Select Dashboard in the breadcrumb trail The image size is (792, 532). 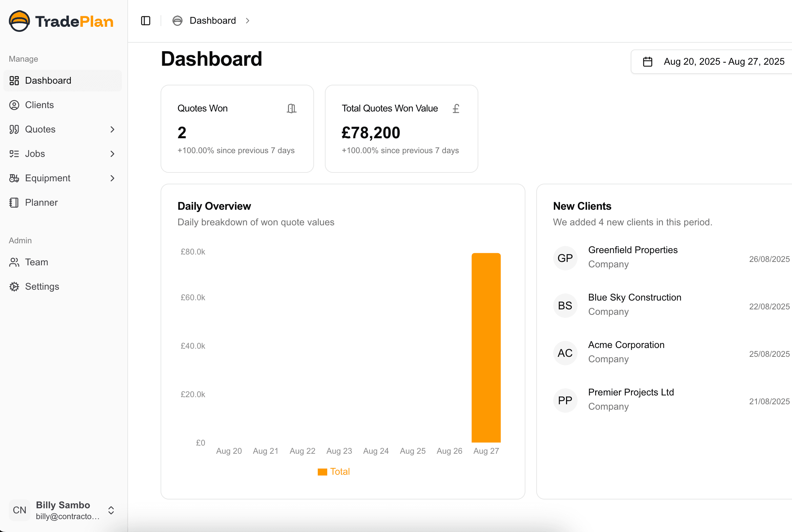pos(212,20)
